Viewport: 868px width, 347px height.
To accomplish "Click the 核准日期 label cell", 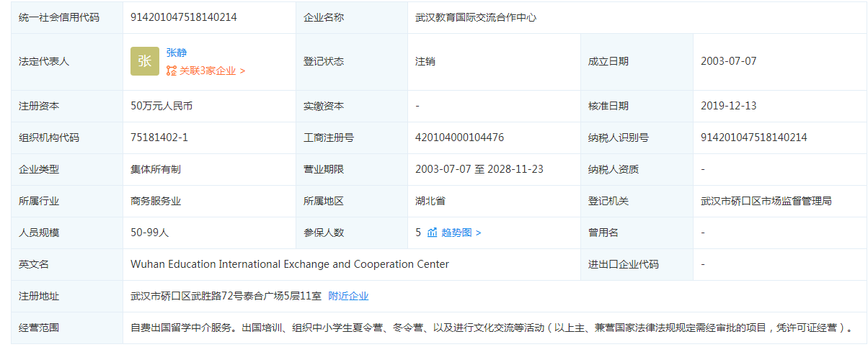I will click(x=637, y=106).
